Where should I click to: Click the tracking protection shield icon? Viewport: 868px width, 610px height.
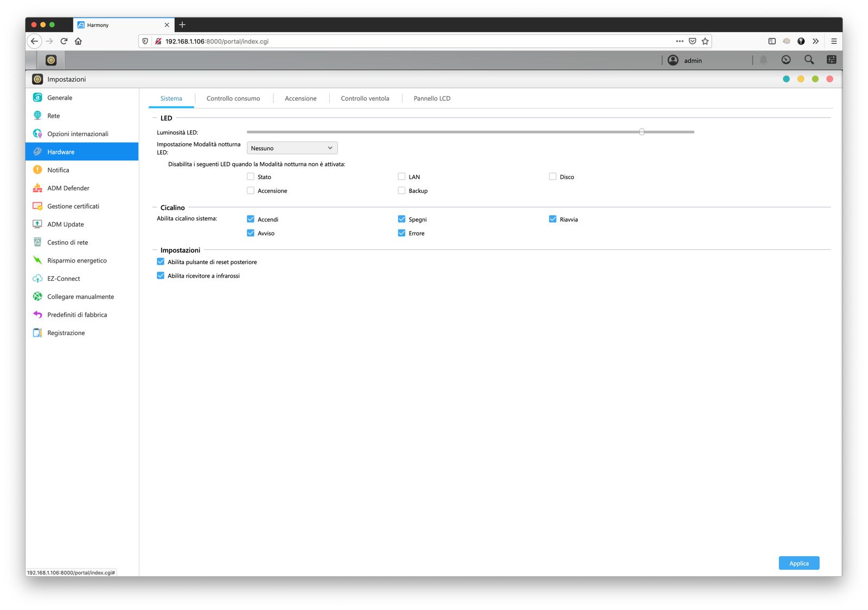[145, 41]
